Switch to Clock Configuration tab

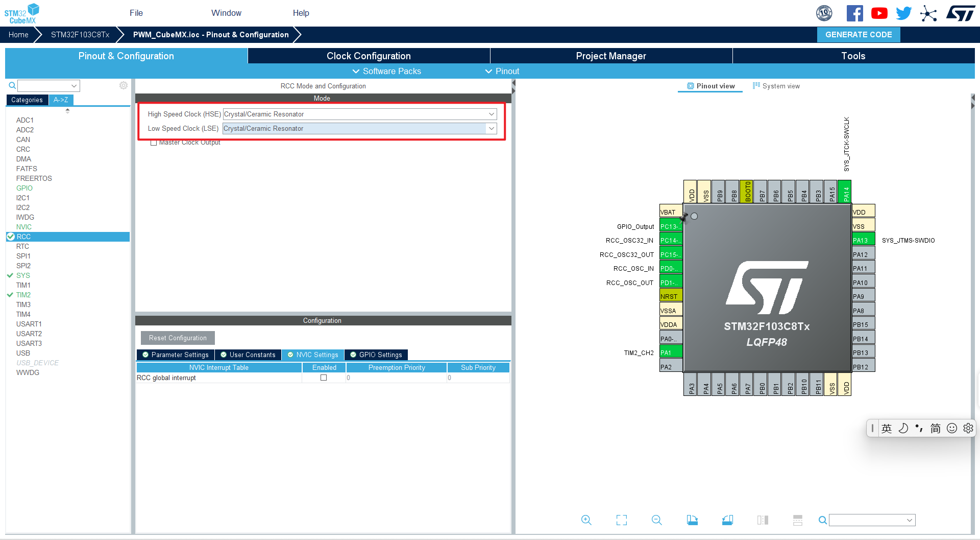tap(369, 56)
